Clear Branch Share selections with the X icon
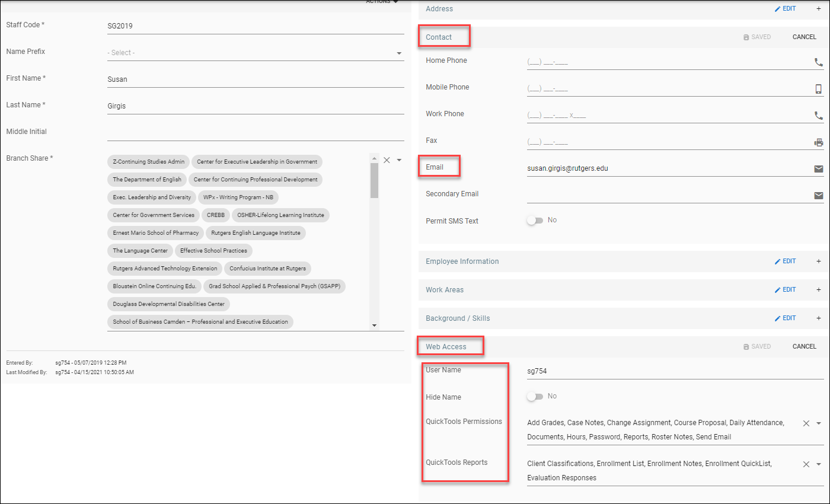Image resolution: width=830 pixels, height=504 pixels. click(387, 160)
